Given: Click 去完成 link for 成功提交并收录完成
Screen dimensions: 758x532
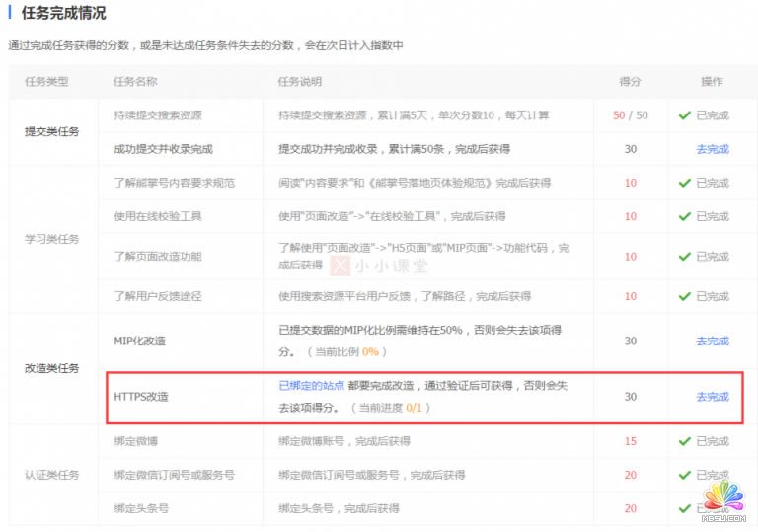Looking at the screenshot, I should pyautogui.click(x=712, y=149).
